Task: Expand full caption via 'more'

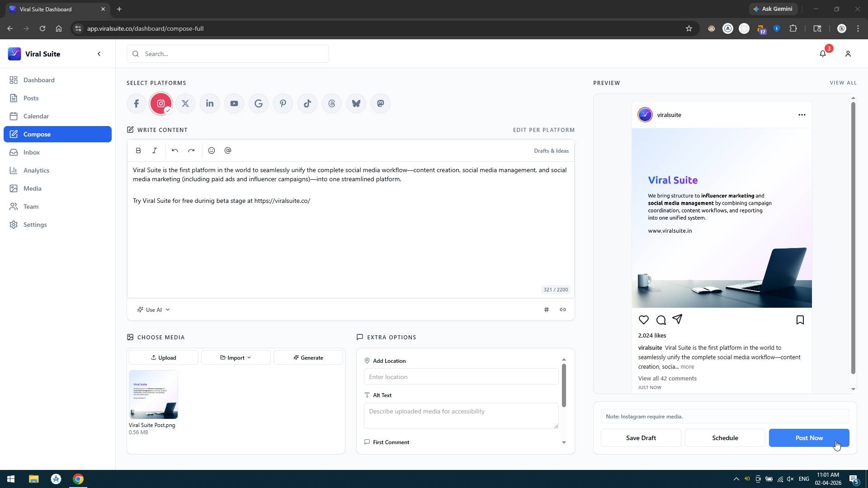Action: point(687,367)
